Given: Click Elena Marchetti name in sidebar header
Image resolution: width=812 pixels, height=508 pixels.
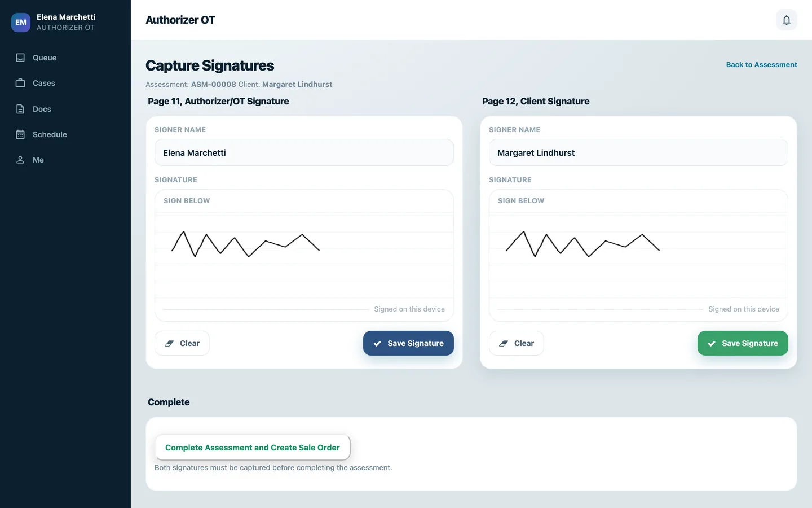Looking at the screenshot, I should (x=66, y=17).
